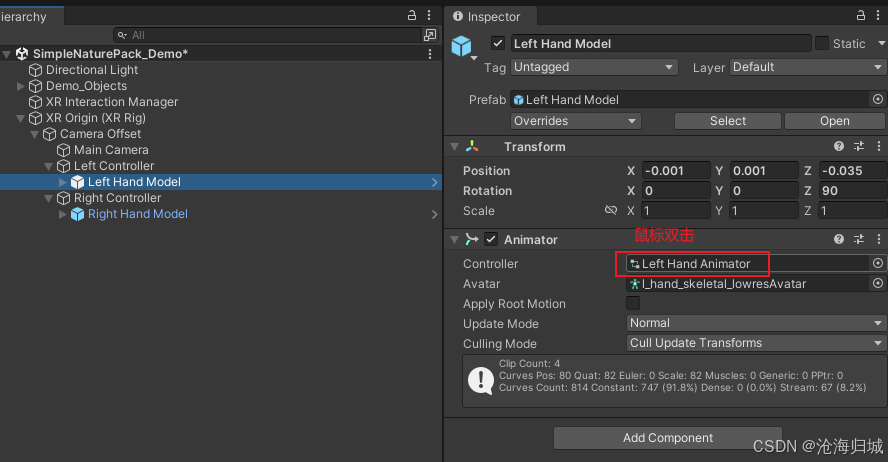Expand the Right Hand Model node

coord(62,214)
